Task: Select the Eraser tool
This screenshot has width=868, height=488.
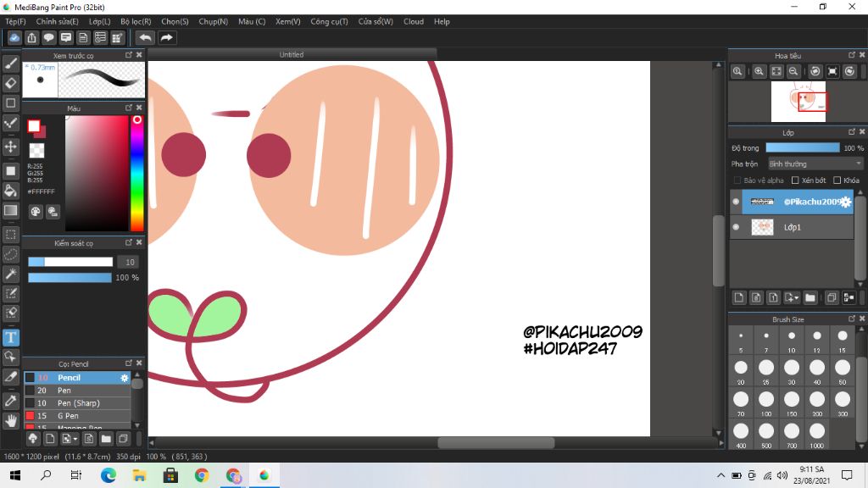Action: [10, 83]
